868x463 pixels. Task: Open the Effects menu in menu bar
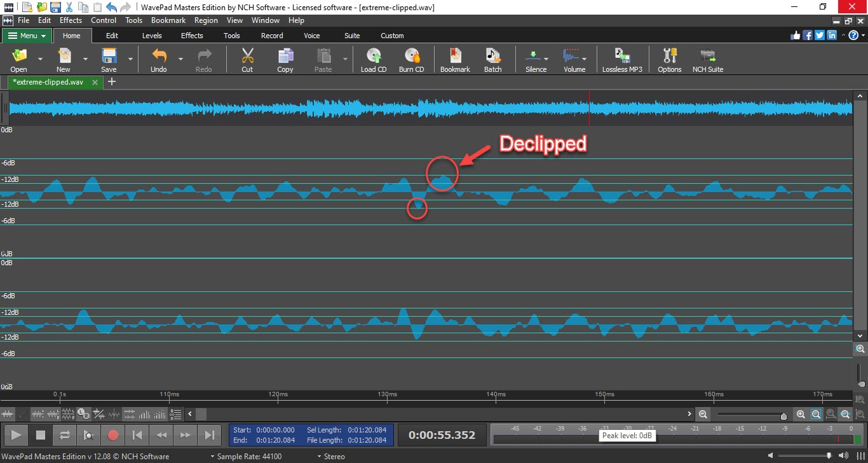(x=71, y=20)
